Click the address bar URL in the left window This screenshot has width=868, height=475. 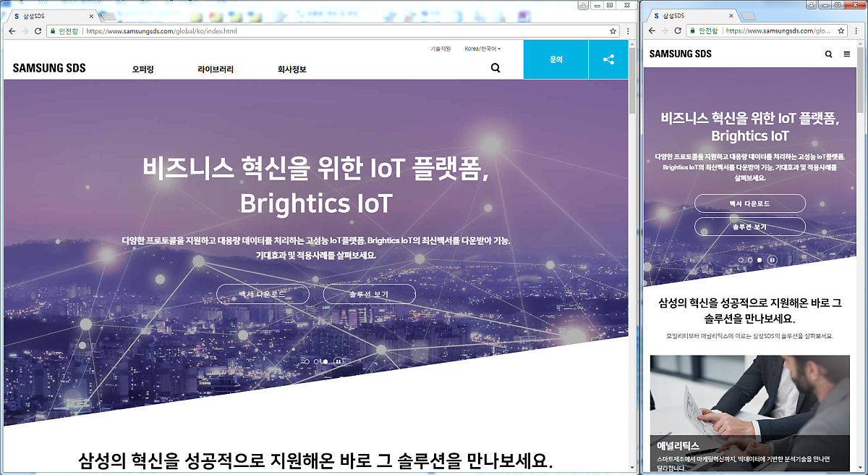[161, 31]
